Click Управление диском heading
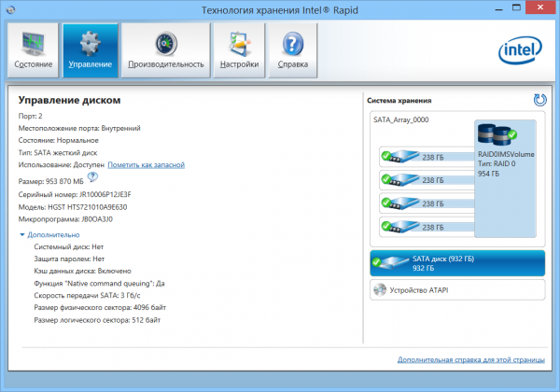Image resolution: width=560 pixels, height=392 pixels. click(69, 100)
